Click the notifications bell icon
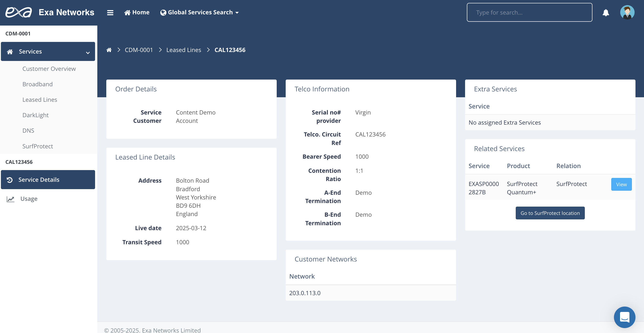 (605, 13)
